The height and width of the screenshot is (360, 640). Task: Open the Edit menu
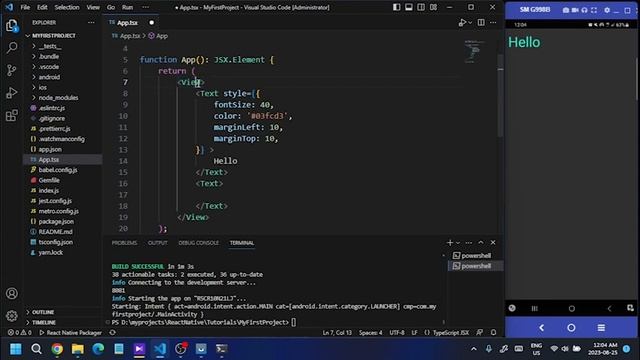tap(42, 7)
